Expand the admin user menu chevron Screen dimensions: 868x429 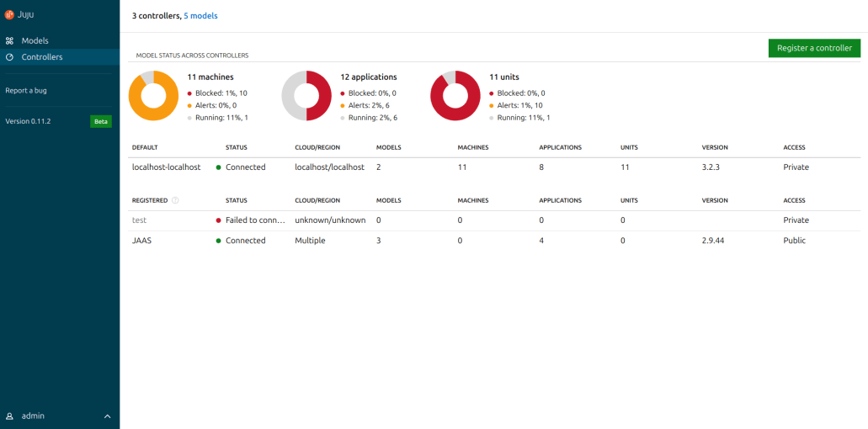pos(108,416)
